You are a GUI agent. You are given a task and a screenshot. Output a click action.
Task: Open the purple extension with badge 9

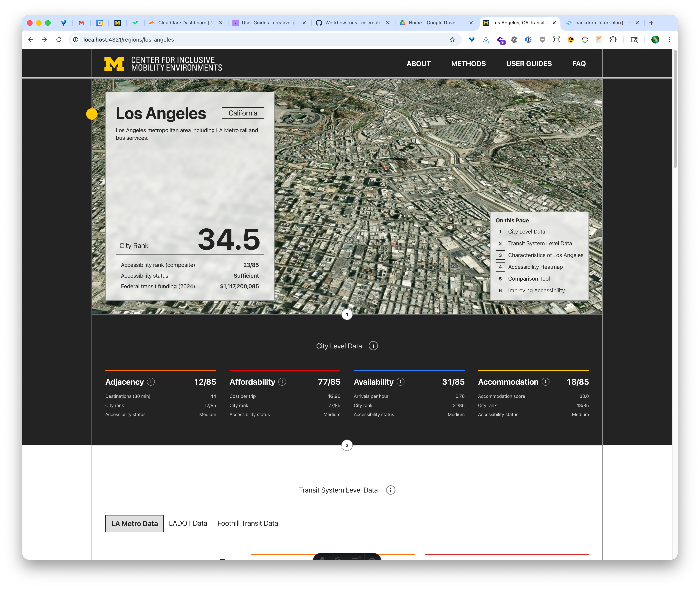pos(501,40)
